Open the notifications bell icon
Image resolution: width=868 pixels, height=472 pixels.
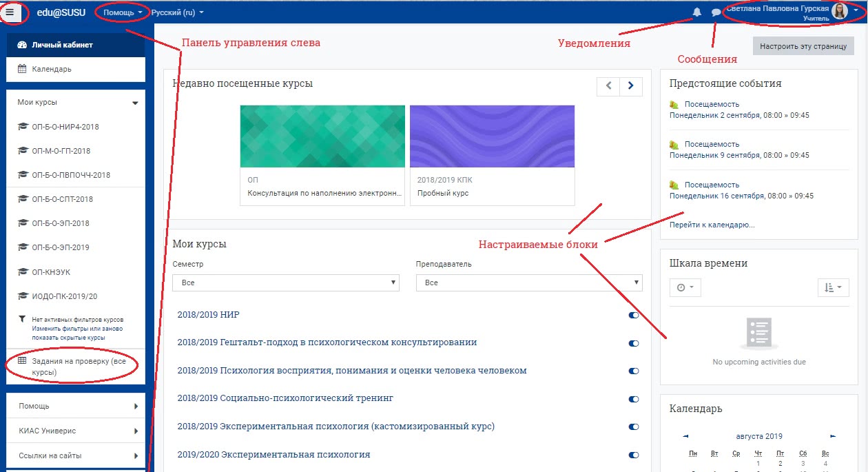tap(696, 12)
